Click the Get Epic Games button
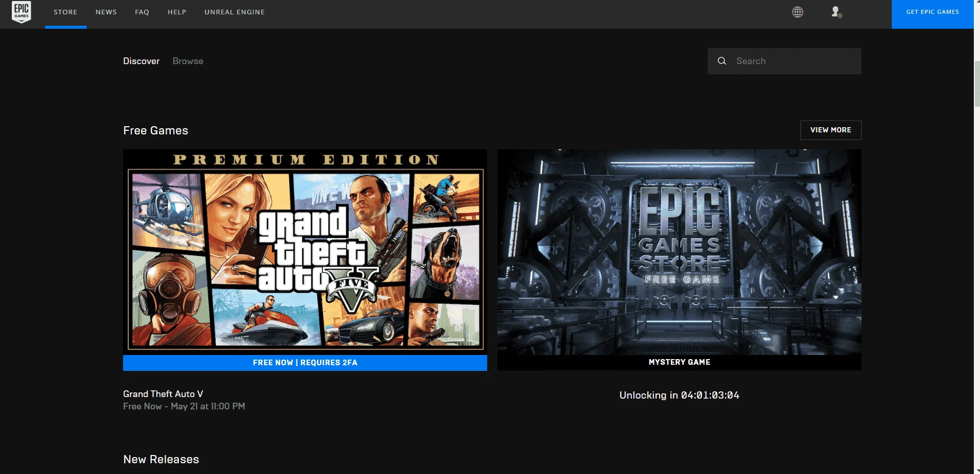The image size is (980, 474). click(933, 14)
